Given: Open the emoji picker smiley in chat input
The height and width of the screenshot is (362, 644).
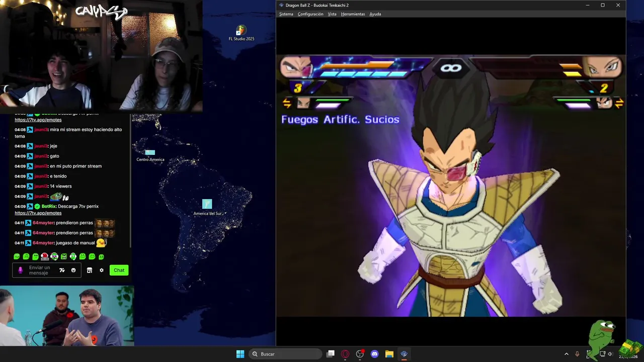Looking at the screenshot, I should [73, 270].
